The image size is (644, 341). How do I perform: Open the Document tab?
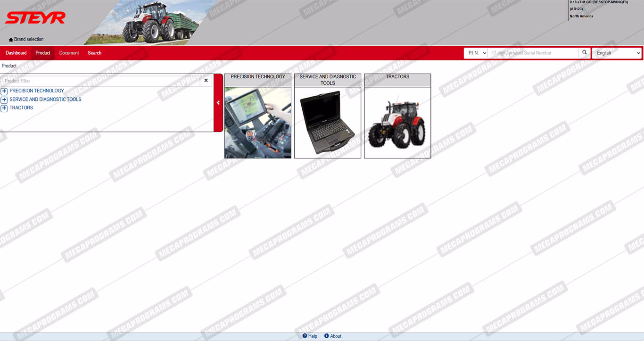(69, 53)
